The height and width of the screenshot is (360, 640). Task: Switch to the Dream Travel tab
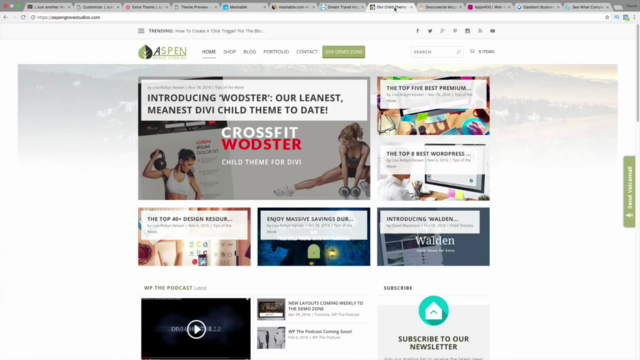pos(341,7)
